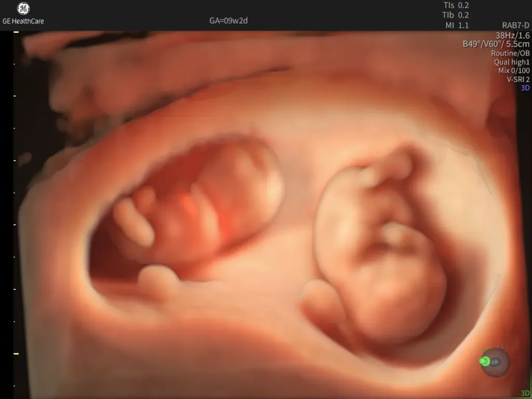Click the Mix 0/100 value
Image resolution: width=532 pixels, height=399 pixels.
(514, 71)
